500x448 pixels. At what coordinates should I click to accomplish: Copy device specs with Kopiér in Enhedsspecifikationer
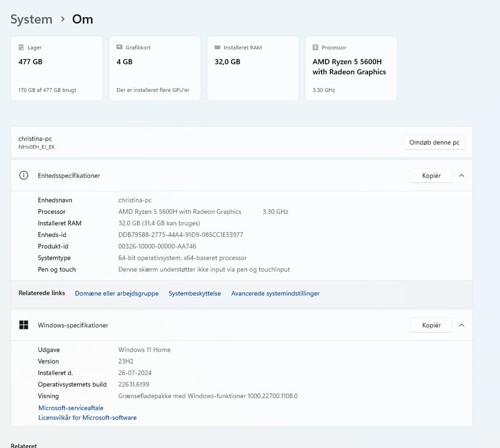point(431,175)
